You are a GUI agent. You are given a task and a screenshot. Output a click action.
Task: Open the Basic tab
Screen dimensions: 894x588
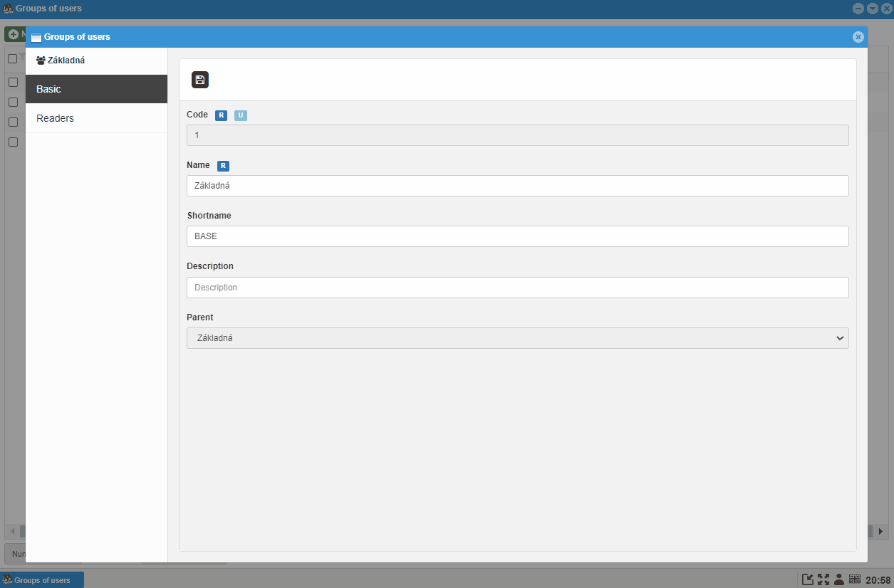[x=96, y=89]
